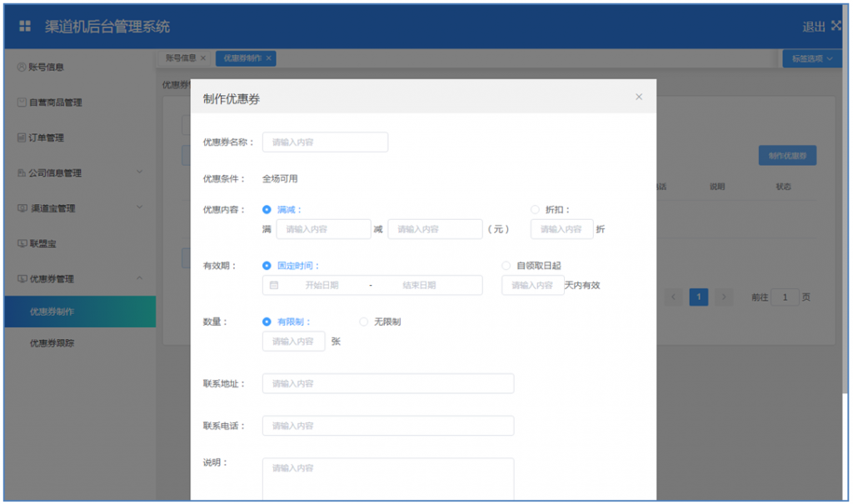Click the fullscreen icon beside 退出

[836, 26]
